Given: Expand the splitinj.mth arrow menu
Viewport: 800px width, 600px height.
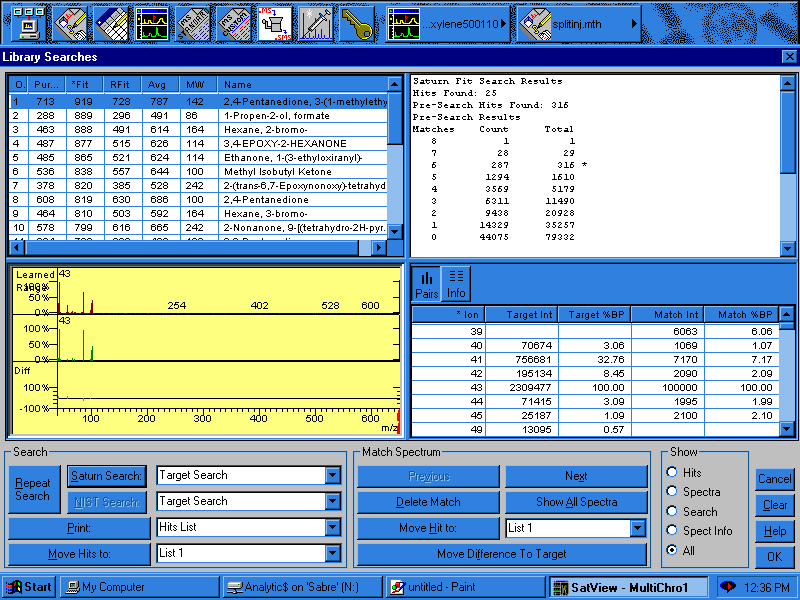Looking at the screenshot, I should pos(634,24).
